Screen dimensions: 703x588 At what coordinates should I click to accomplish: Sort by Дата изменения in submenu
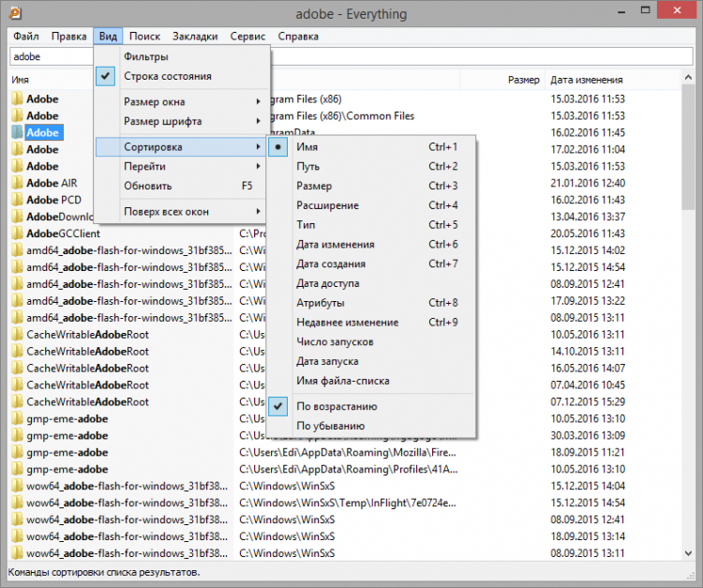(x=372, y=245)
